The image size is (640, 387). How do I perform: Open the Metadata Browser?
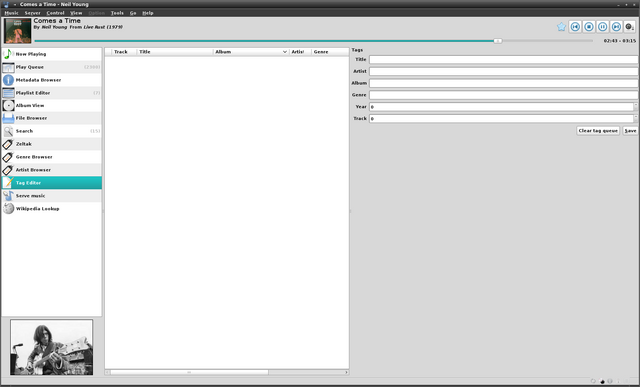coord(51,80)
